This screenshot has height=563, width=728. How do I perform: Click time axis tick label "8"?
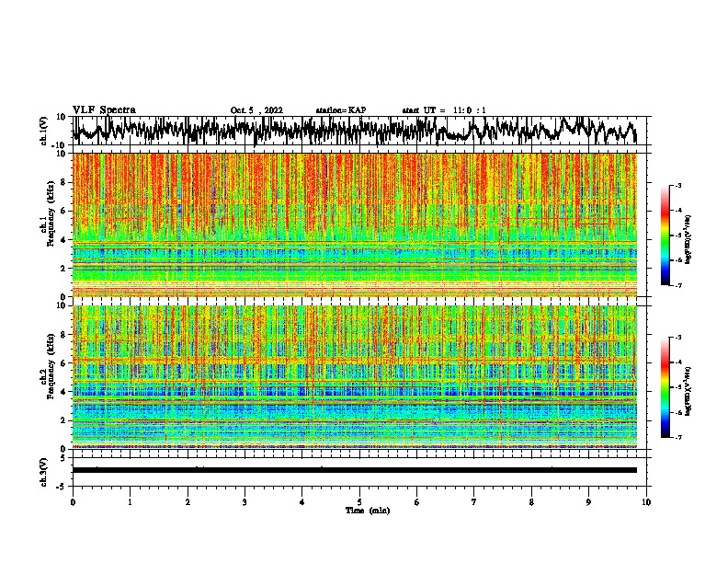pos(531,502)
